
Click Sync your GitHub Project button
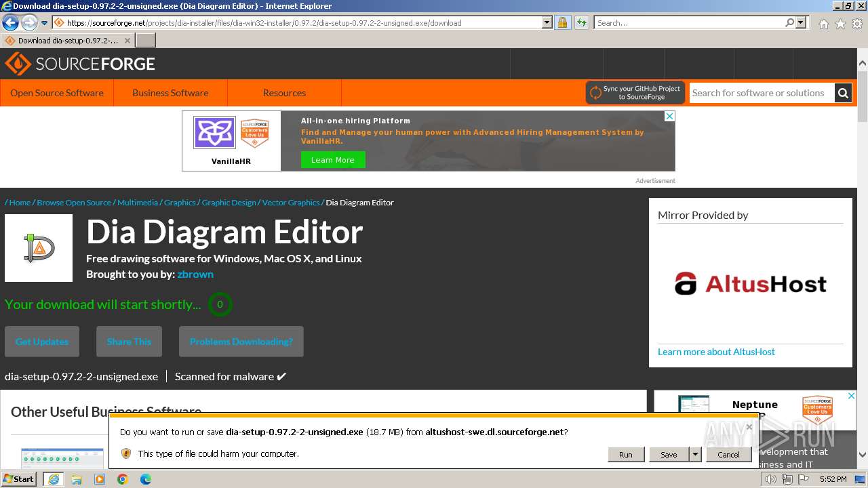click(x=635, y=93)
